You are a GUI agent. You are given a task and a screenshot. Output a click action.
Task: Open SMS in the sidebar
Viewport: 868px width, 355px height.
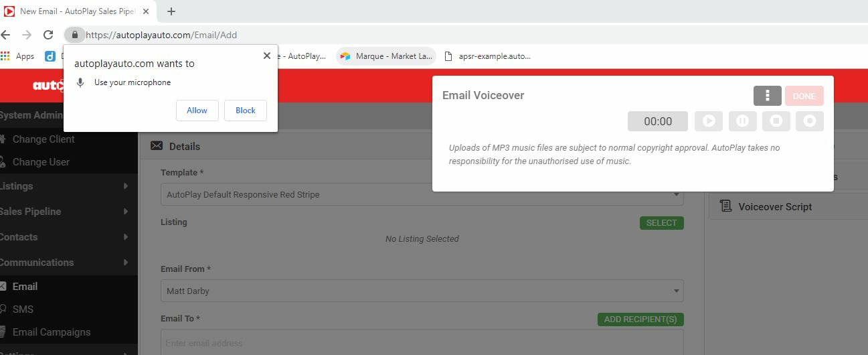coord(23,309)
